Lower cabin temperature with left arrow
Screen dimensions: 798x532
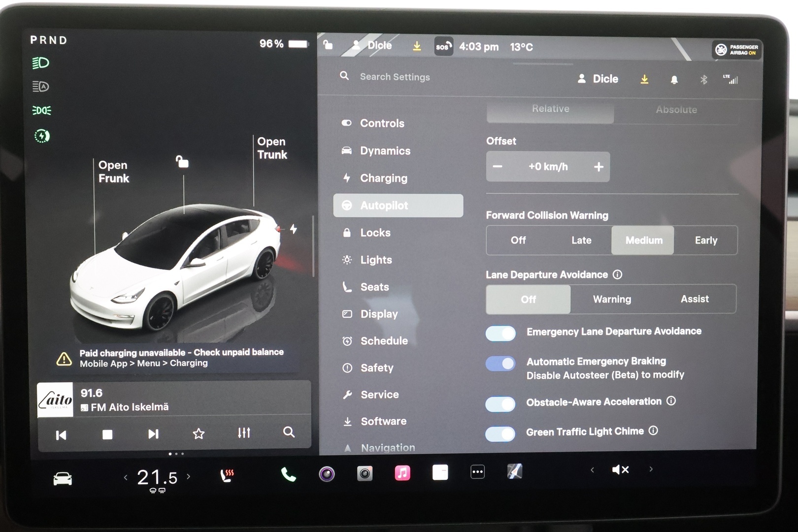(126, 477)
